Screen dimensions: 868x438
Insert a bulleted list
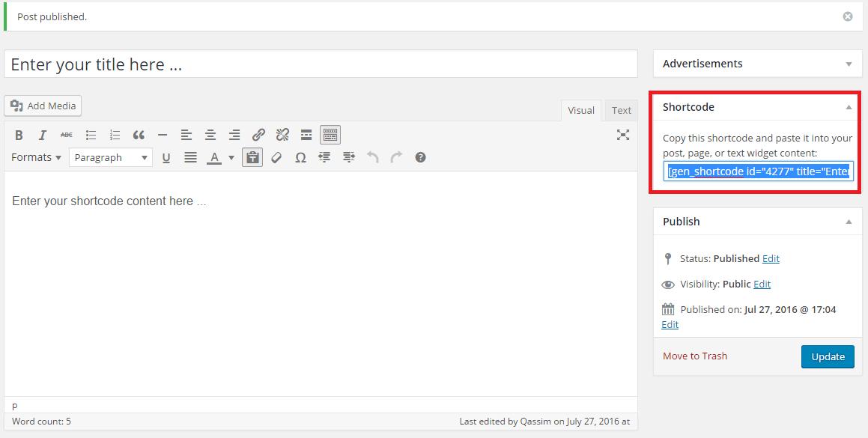[x=91, y=135]
